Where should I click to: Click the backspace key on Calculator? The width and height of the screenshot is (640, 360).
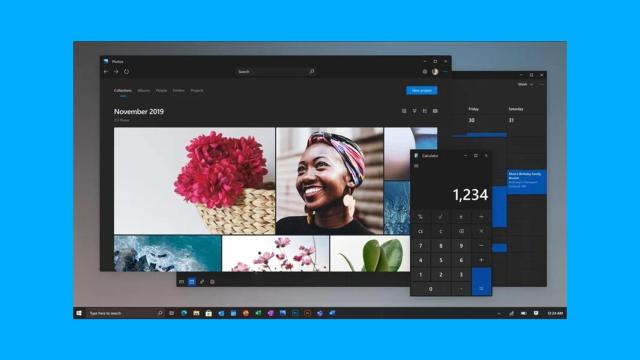[x=461, y=231]
